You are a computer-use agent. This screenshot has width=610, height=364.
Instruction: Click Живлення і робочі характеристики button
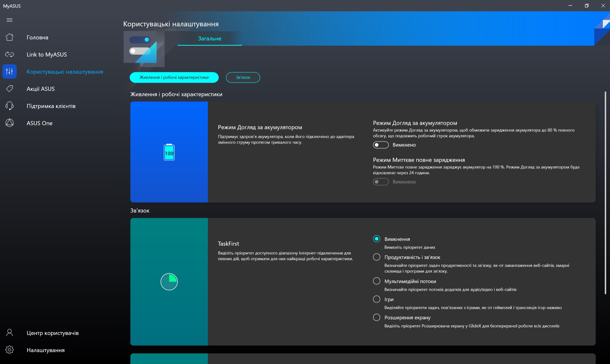point(174,77)
